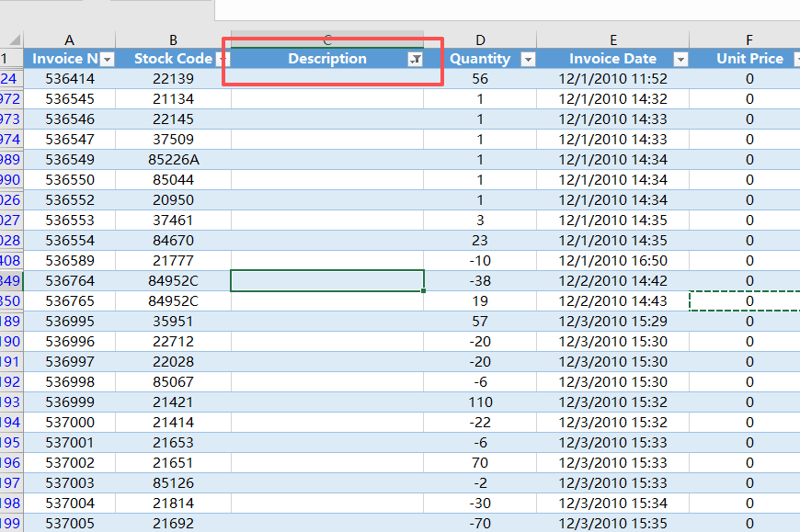The image size is (800, 532).
Task: Select date cell 12/3/2010 15:35
Action: (x=612, y=524)
